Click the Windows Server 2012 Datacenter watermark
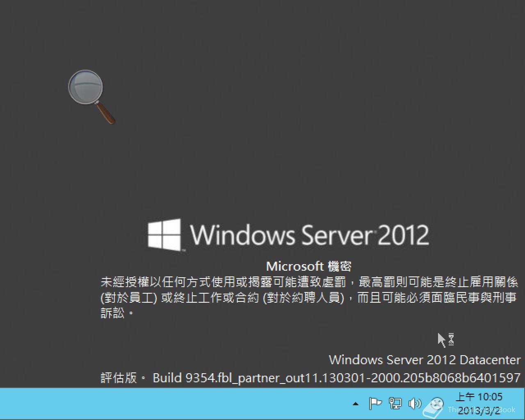 (425, 360)
